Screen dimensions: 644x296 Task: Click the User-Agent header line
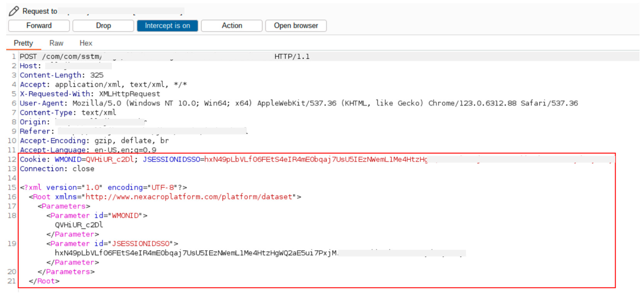tap(299, 103)
